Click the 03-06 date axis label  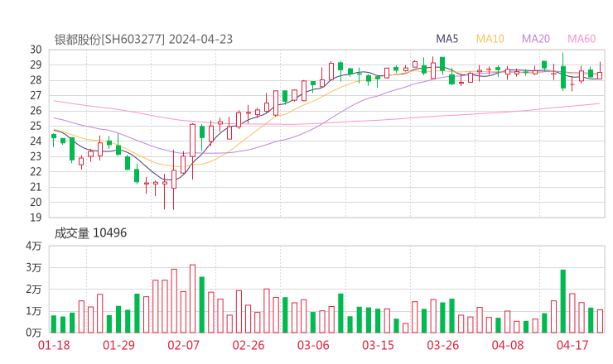point(313,345)
